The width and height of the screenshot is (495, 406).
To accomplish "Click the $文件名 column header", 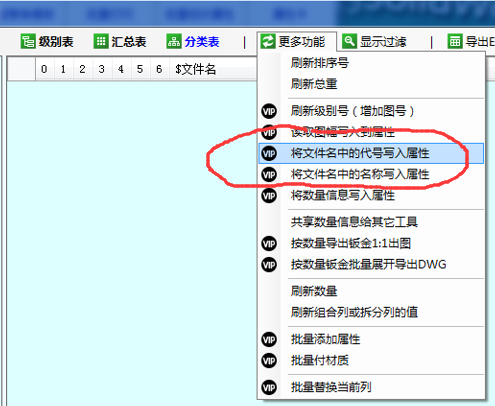I will 196,69.
